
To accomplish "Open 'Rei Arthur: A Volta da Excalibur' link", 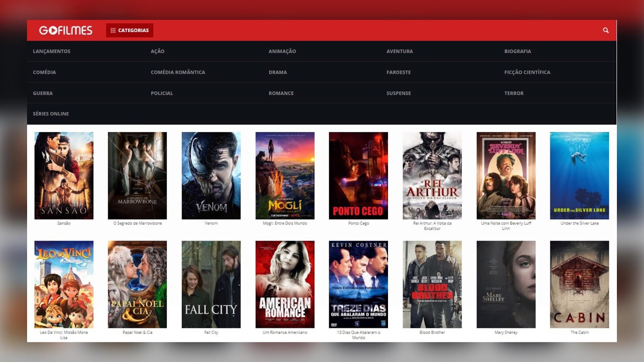I will tap(432, 226).
